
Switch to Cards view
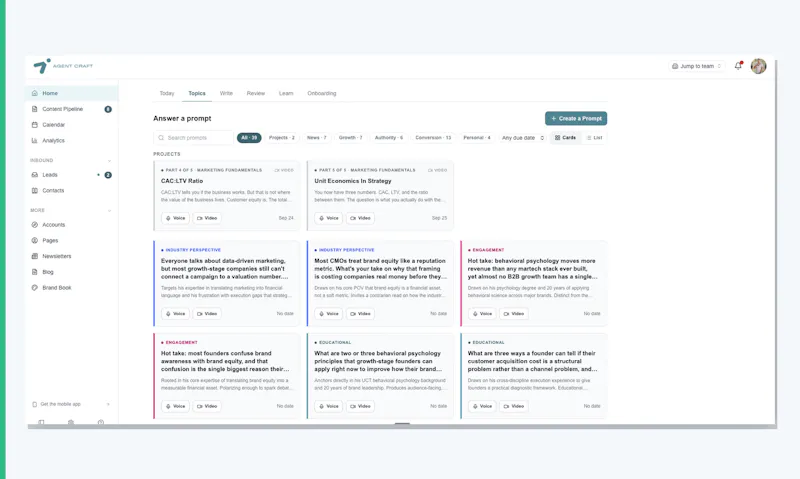[565, 138]
